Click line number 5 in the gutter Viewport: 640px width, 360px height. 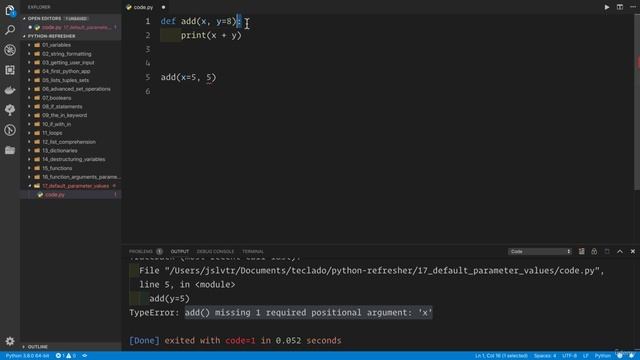pyautogui.click(x=148, y=77)
